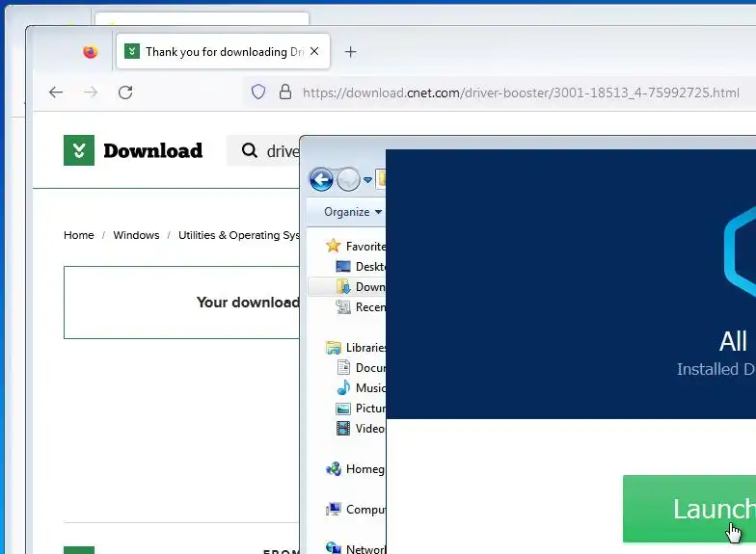Open the Download site home wordmark
This screenshot has height=554, width=756.
tap(152, 150)
